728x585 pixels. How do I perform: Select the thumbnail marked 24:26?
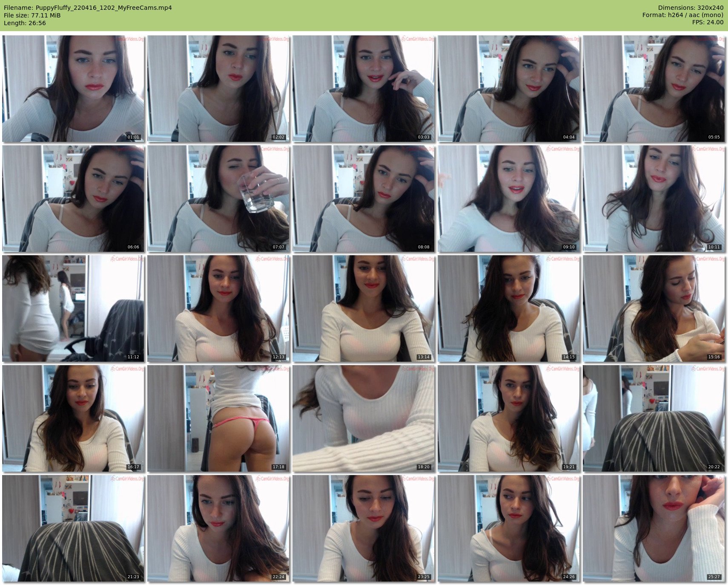click(509, 528)
